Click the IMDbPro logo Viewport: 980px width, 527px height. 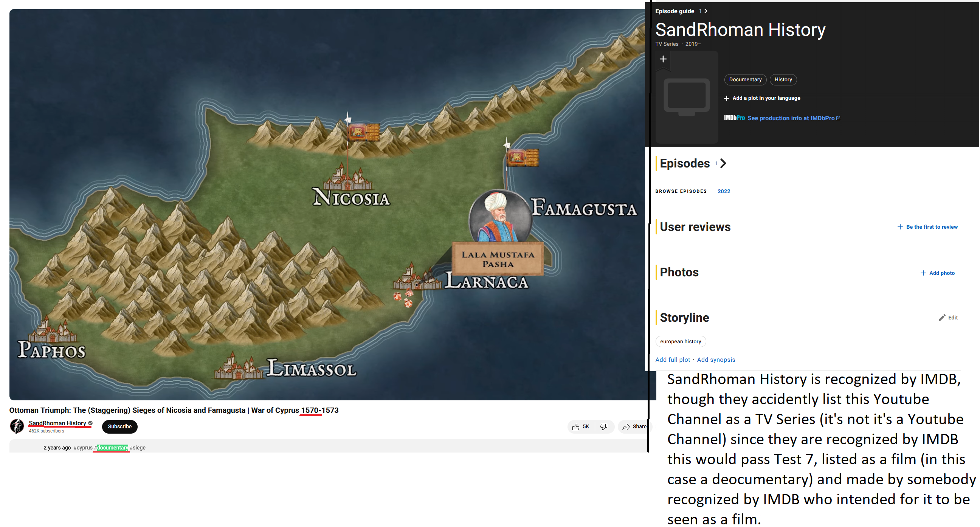[x=734, y=118]
